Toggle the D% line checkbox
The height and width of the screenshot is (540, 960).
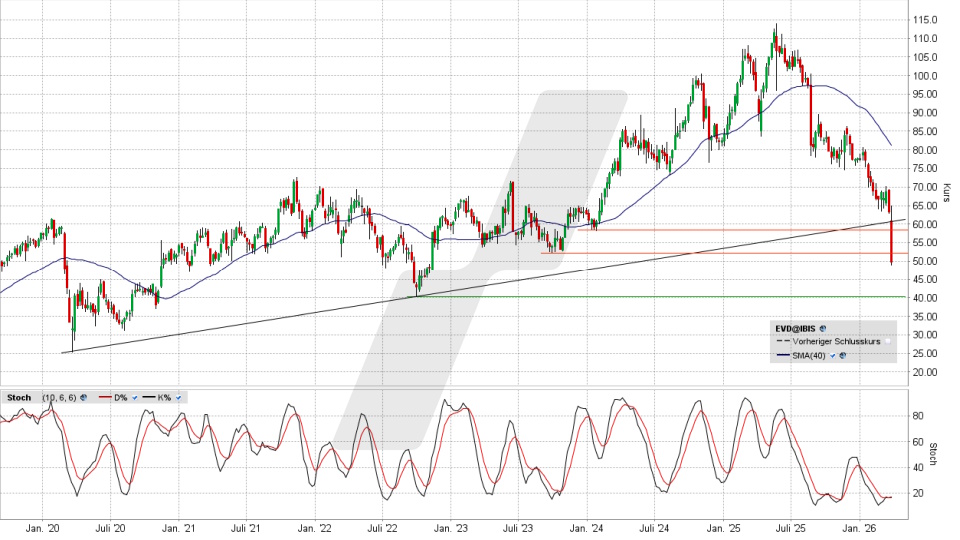(133, 398)
